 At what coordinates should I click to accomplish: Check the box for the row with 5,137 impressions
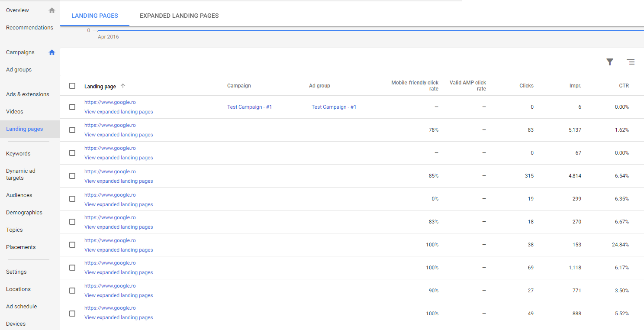[72, 130]
